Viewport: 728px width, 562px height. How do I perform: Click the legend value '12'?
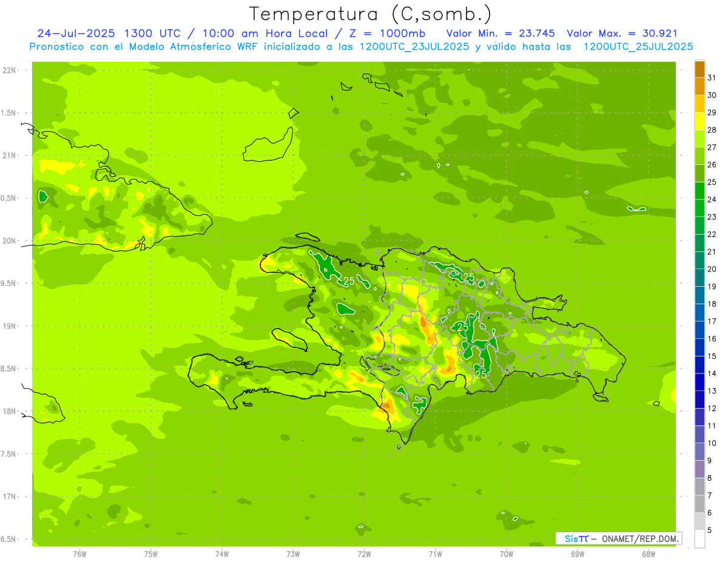(712, 409)
